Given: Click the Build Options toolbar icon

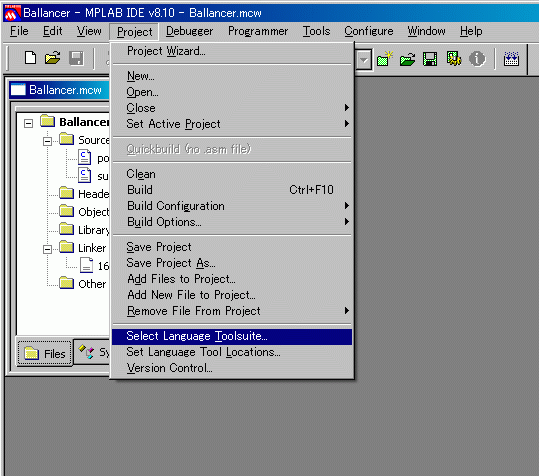Looking at the screenshot, I should pyautogui.click(x=454, y=59).
